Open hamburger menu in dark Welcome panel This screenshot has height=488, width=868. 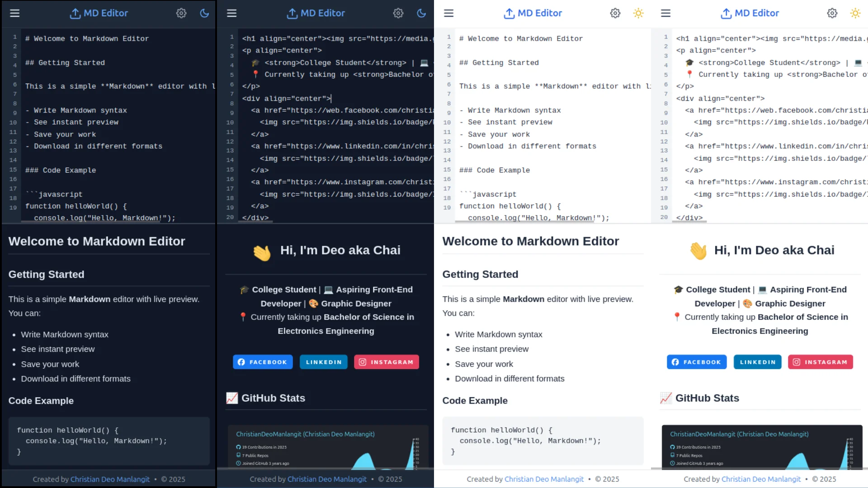pyautogui.click(x=15, y=13)
